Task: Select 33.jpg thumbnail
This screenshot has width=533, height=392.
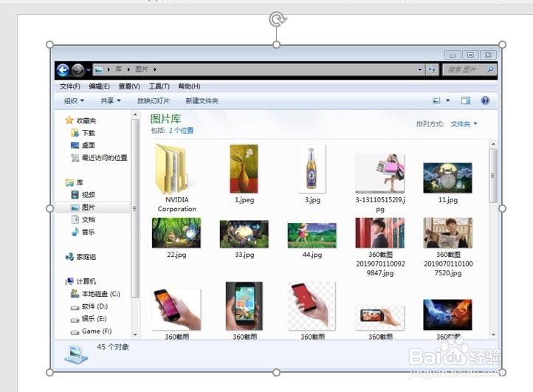Action: pyautogui.click(x=244, y=234)
